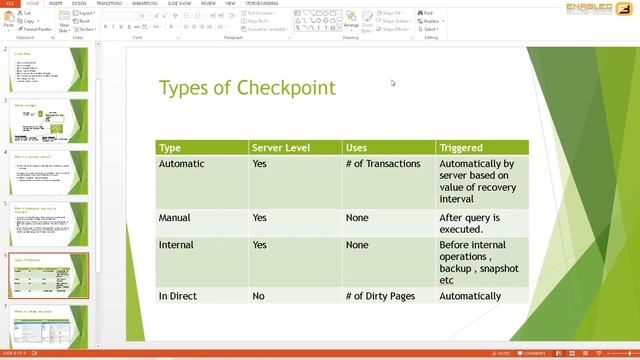
Task: Start Slide Show from status bar icon
Action: 599,353
